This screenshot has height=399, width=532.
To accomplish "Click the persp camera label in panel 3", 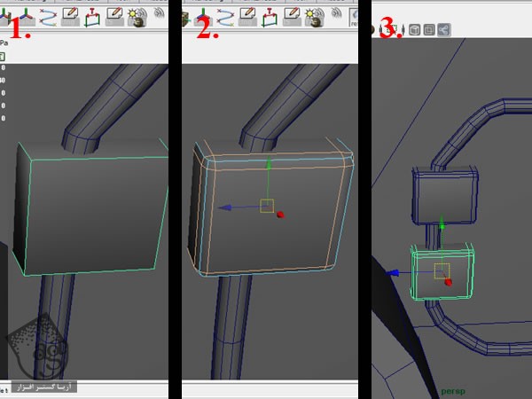I will [452, 388].
